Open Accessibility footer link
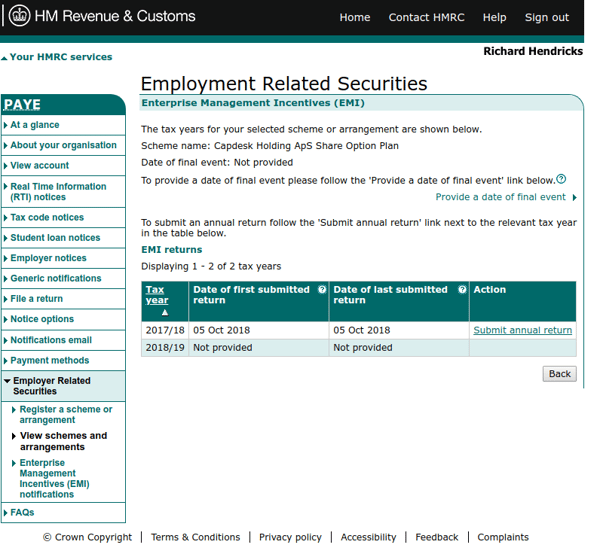This screenshot has height=557, width=600. click(368, 537)
